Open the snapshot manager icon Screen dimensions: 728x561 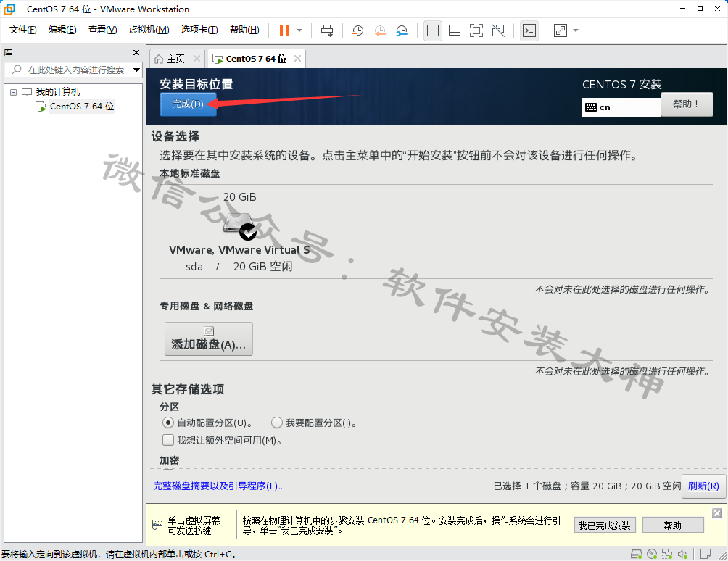tap(402, 30)
